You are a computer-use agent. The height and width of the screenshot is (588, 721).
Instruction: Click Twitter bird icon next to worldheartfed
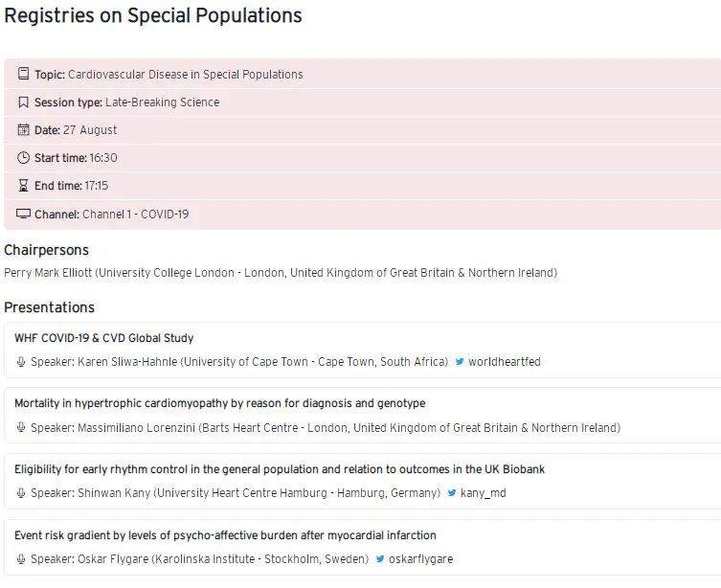460,362
